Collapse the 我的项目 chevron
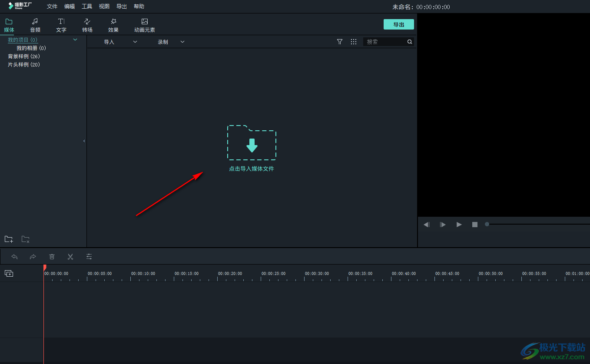This screenshot has width=590, height=364. 75,40
